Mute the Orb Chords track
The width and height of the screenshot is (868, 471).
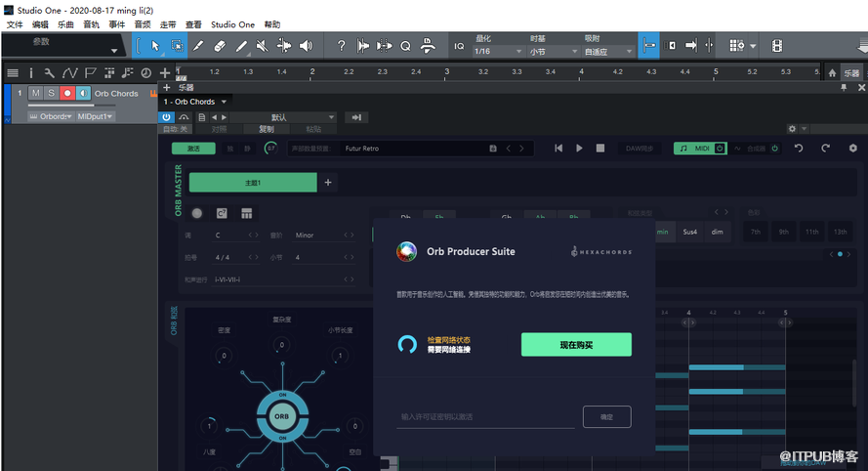[x=36, y=94]
